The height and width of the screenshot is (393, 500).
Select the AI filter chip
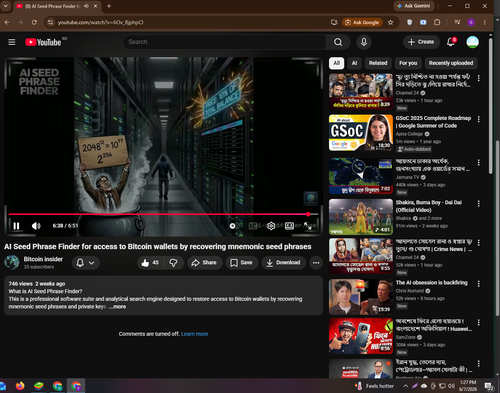click(x=354, y=63)
